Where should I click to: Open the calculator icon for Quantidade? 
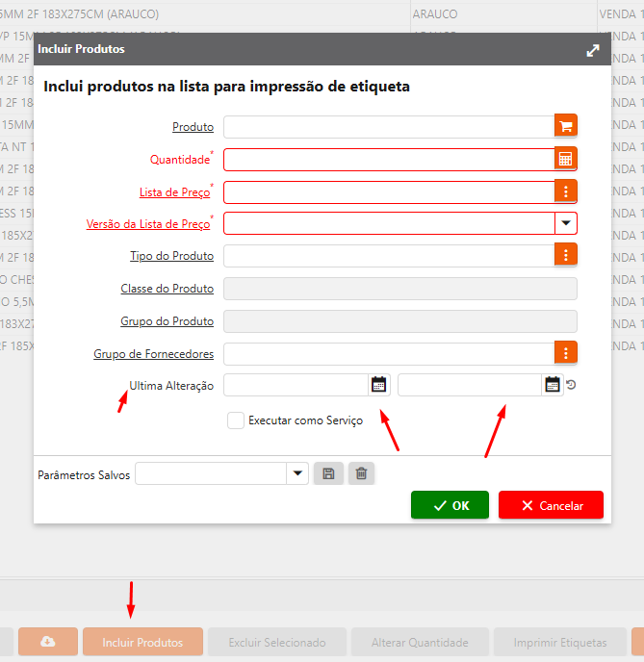point(565,159)
